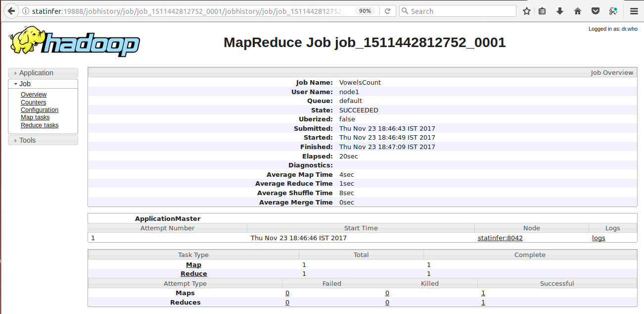
Task: Click the failed Reduces count link
Action: click(287, 303)
